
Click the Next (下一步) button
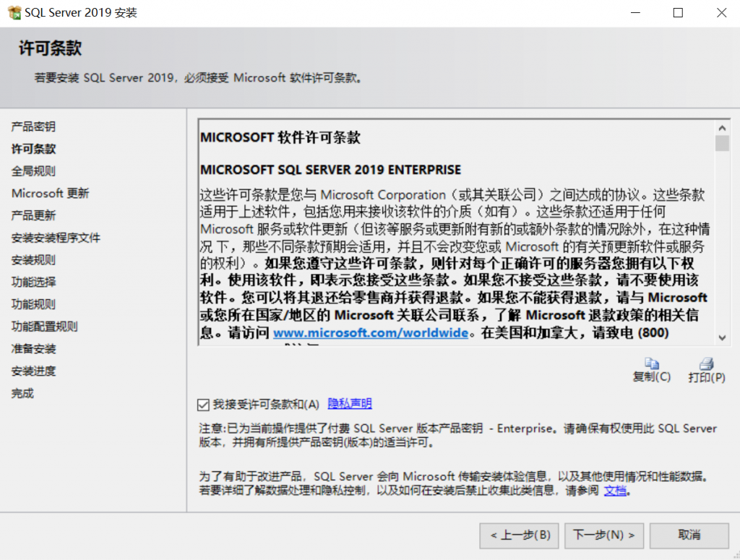(x=603, y=535)
